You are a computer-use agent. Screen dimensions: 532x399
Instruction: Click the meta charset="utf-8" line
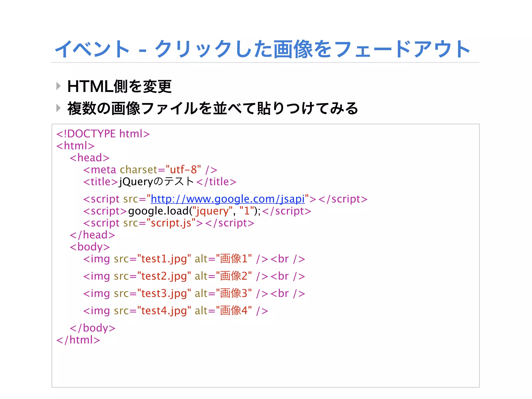click(x=150, y=170)
